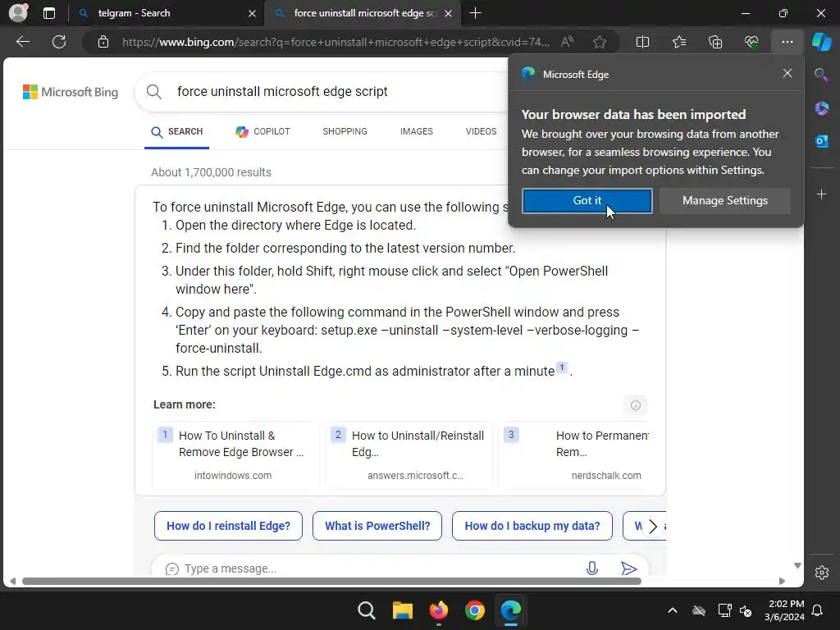Open Settings and more ellipsis menu
The image size is (840, 630).
[x=787, y=42]
